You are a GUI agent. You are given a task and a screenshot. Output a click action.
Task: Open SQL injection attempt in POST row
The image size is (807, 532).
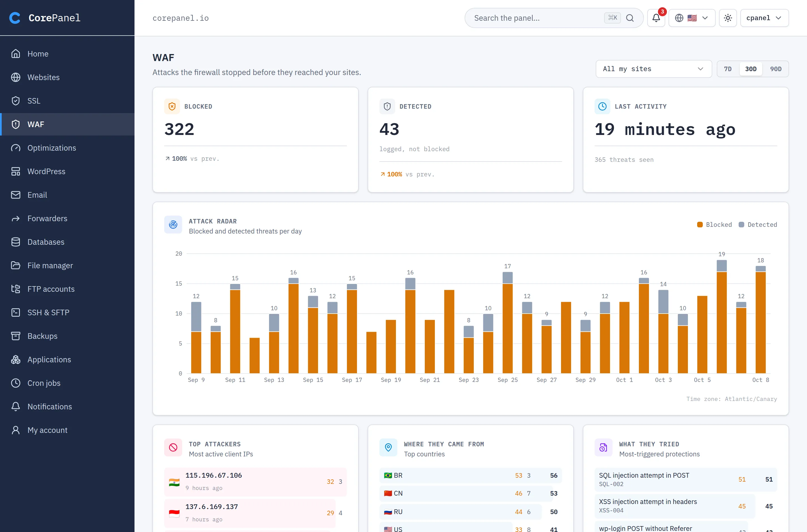685,479
